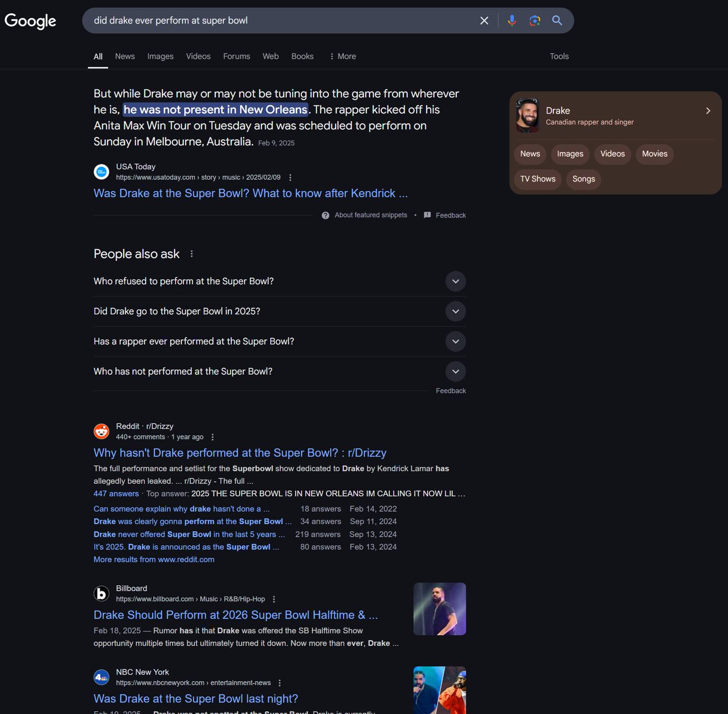Click About featured snippets text link
728x714 pixels.
coord(371,215)
